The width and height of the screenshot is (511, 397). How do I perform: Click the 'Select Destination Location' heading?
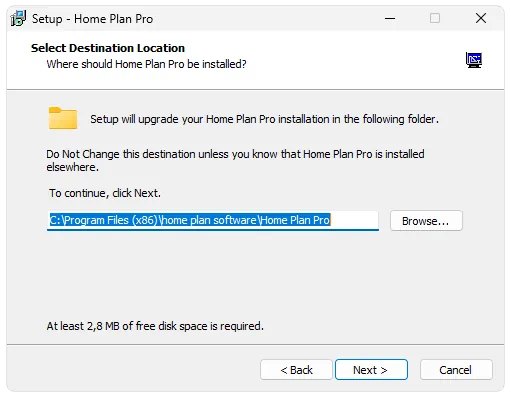[x=108, y=48]
